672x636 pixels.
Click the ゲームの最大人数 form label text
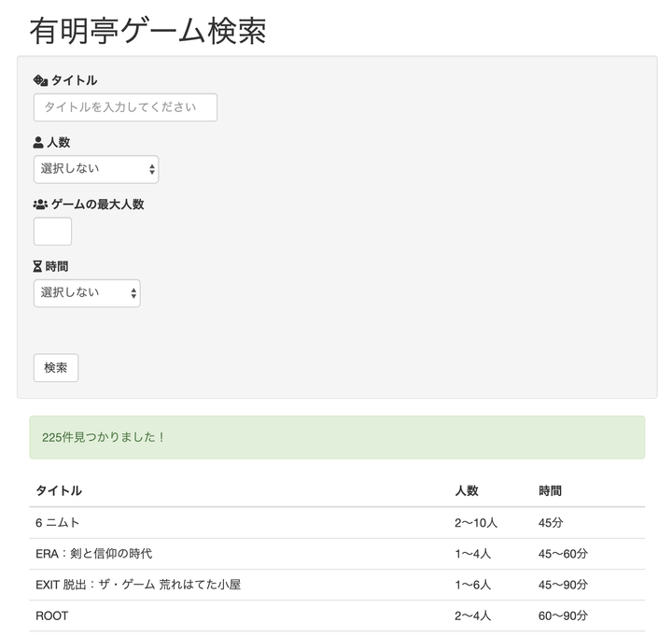click(98, 205)
